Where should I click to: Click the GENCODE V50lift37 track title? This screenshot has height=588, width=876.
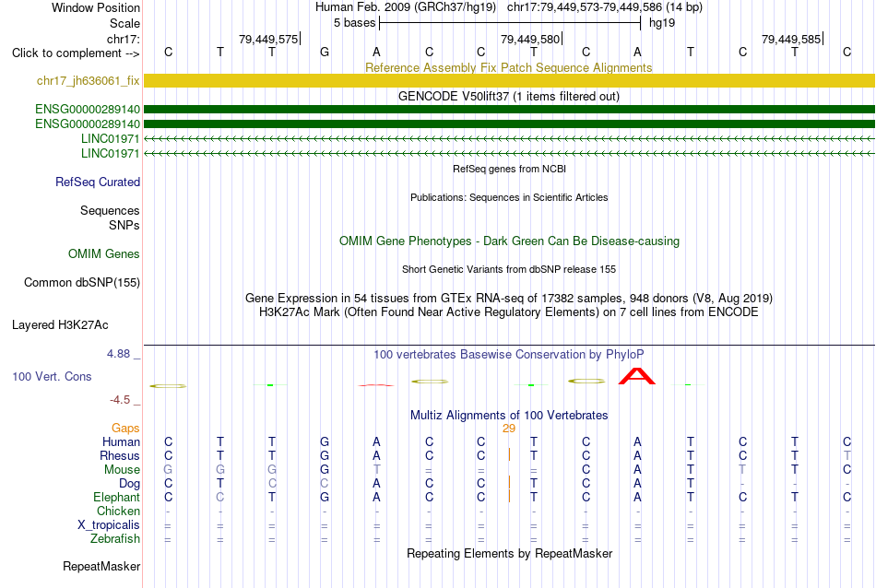point(509,96)
